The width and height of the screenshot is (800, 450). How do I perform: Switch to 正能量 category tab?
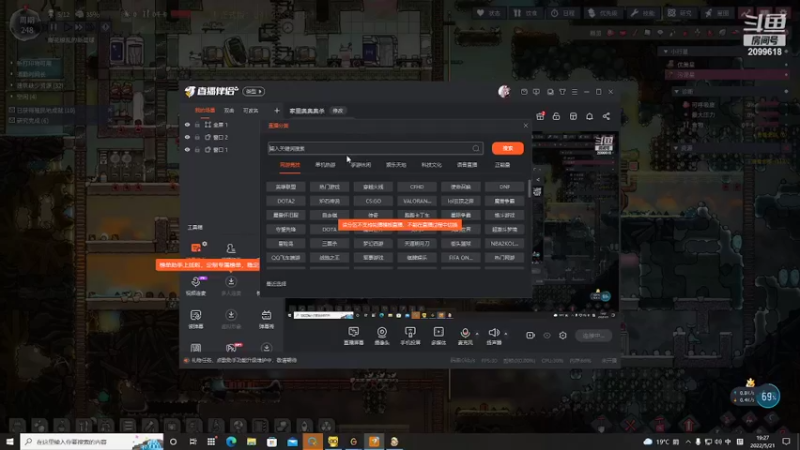[502, 165]
